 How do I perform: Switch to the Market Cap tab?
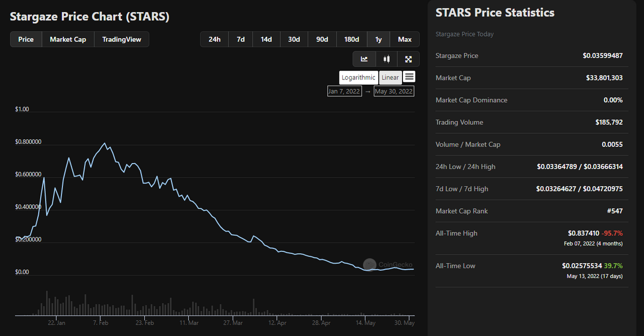[68, 39]
